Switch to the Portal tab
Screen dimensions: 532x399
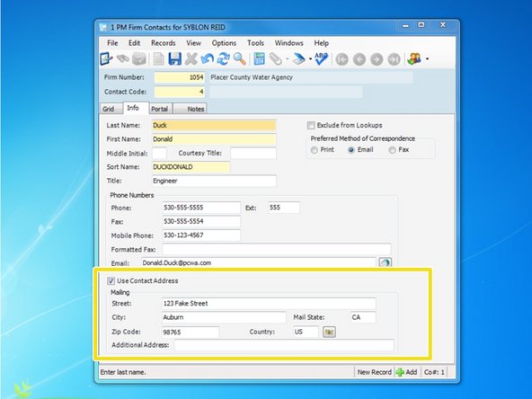[161, 109]
